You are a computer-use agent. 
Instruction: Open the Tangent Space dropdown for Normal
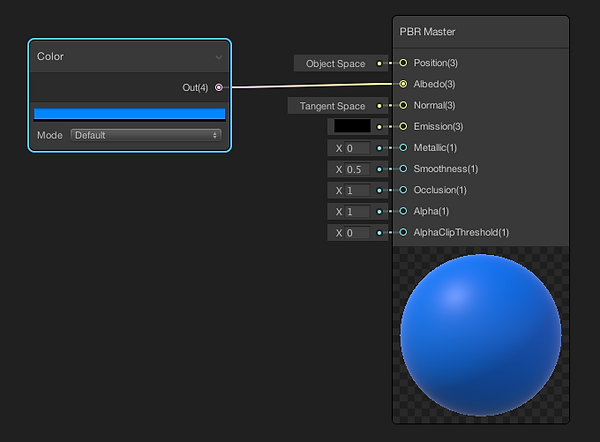pyautogui.click(x=332, y=106)
